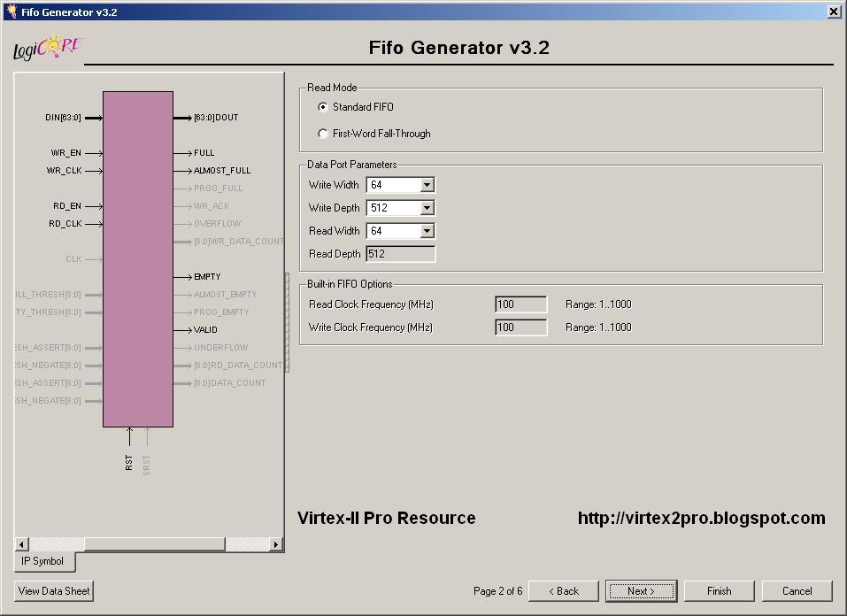This screenshot has height=616, width=847.
Task: Advance to the next page with Next
Action: [641, 591]
